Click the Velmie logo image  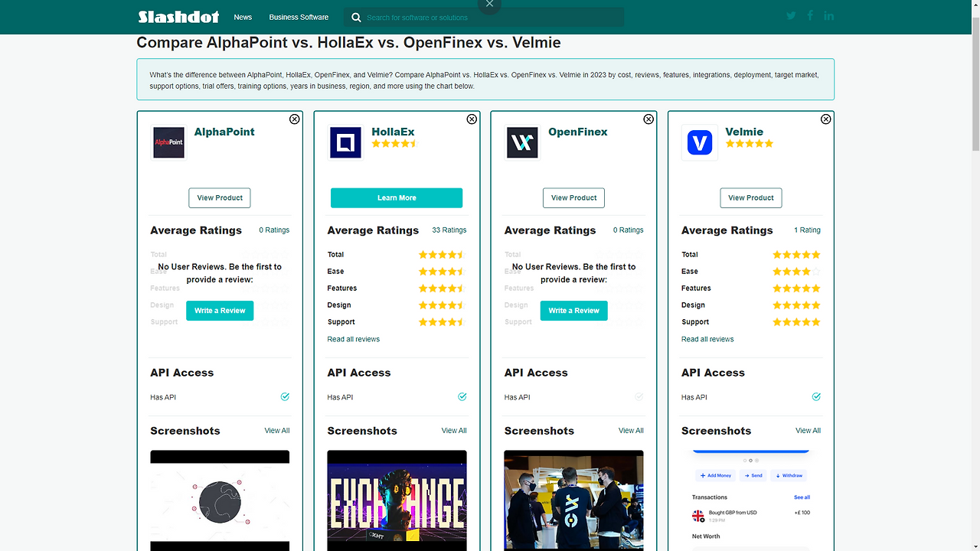[700, 142]
